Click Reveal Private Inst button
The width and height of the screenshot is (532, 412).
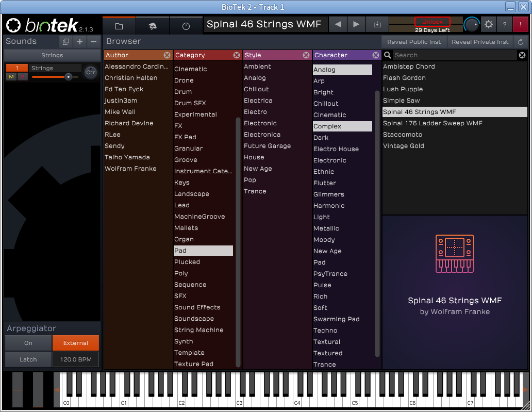tap(480, 42)
